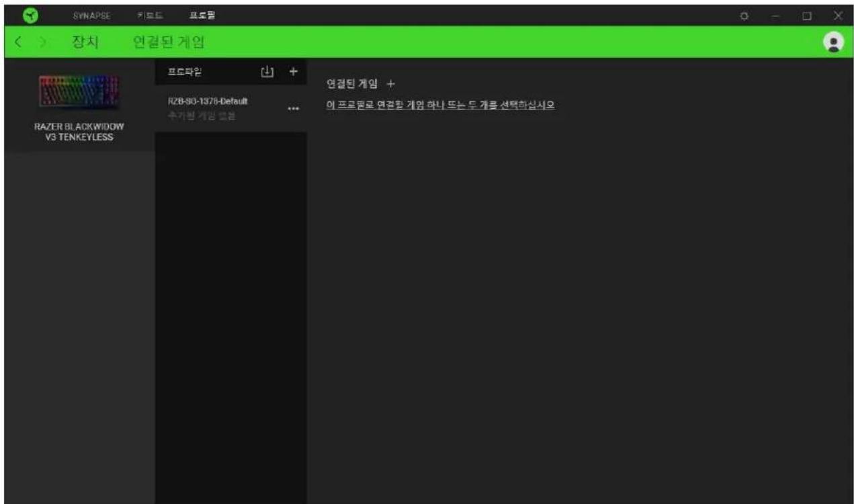Viewport: 854px width, 504px height.
Task: Add a new profile with plus icon
Action: 292,71
